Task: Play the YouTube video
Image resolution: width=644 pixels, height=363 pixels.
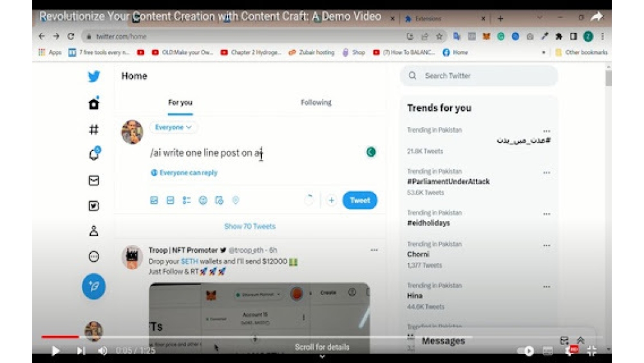Action: 55,351
